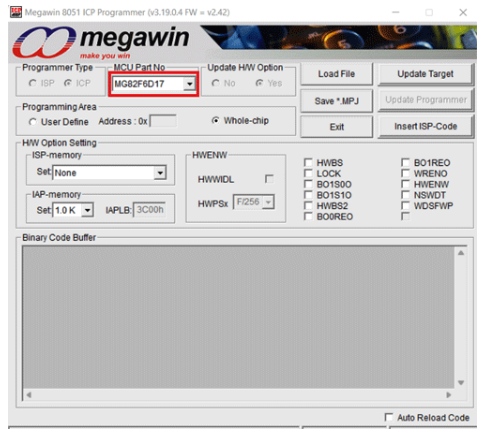
Task: Save the project with Save *.MPJ
Action: click(336, 101)
